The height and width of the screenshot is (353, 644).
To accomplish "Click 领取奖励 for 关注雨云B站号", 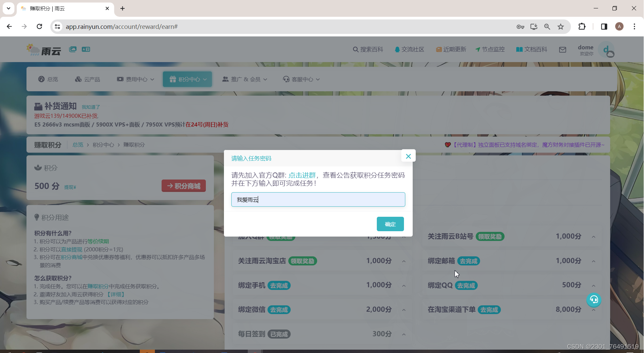I will click(x=490, y=237).
